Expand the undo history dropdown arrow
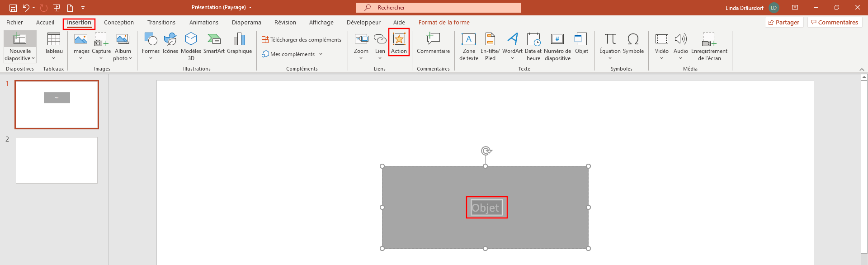The image size is (868, 265). click(34, 8)
